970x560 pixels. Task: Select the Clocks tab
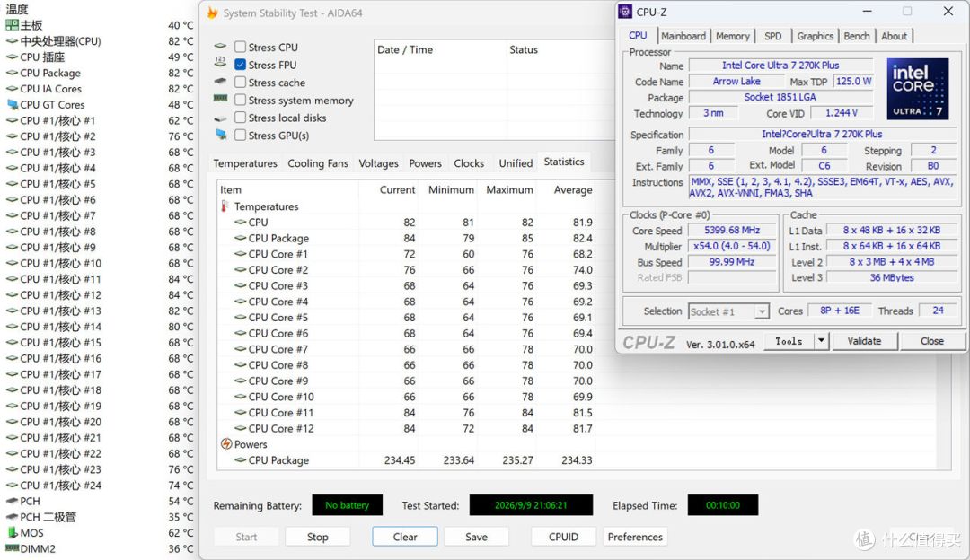click(468, 163)
